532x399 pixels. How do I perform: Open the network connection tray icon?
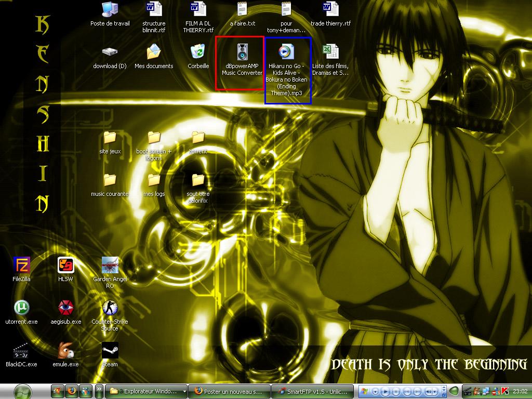pos(486,391)
